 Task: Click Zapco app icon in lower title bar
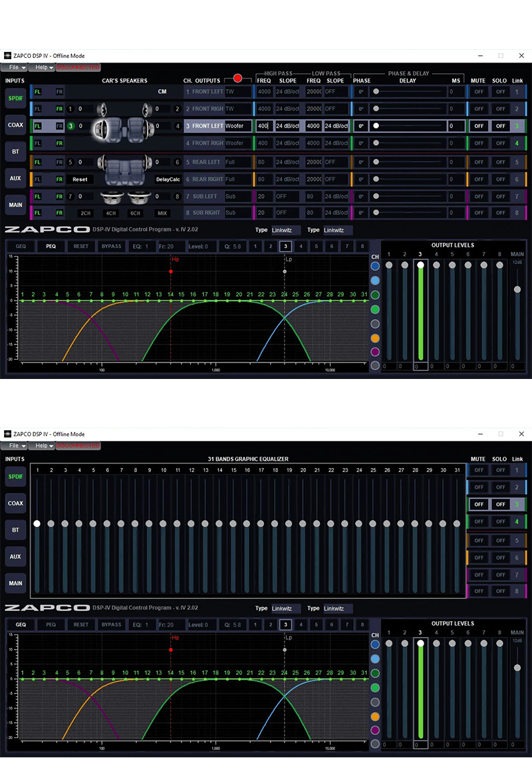tap(7, 434)
